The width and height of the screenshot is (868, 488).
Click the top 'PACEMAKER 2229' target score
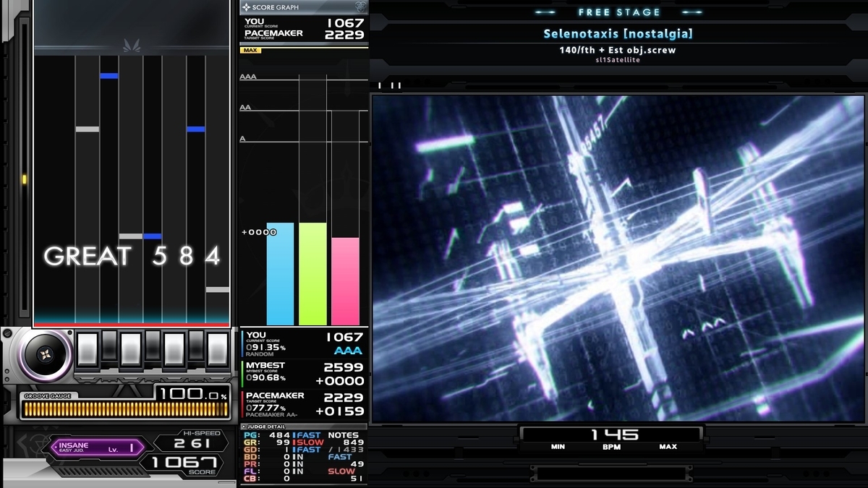coord(304,34)
